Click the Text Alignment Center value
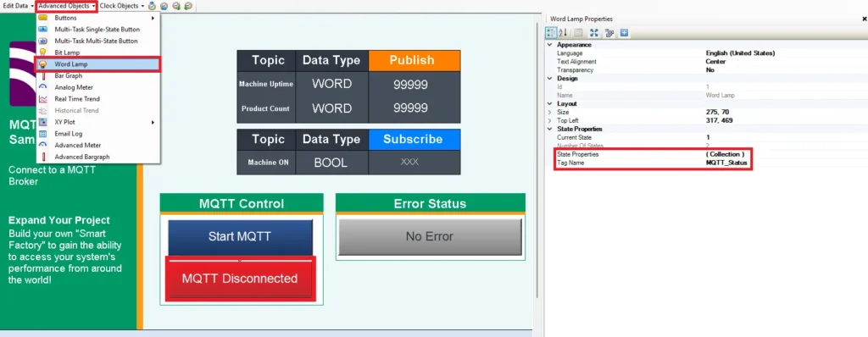Image resolution: width=868 pixels, height=337 pixels. coord(715,62)
